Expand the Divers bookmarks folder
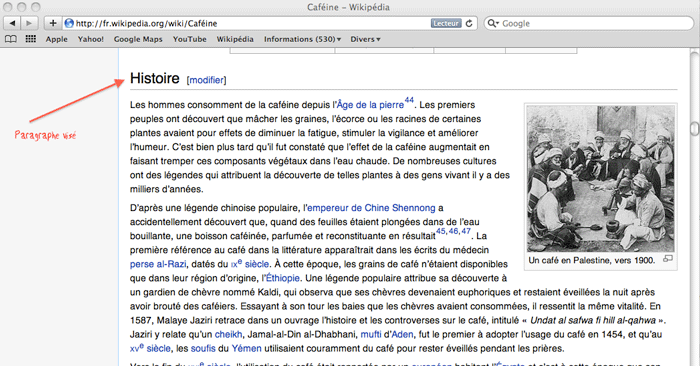The width and height of the screenshot is (700, 366). coord(365,39)
